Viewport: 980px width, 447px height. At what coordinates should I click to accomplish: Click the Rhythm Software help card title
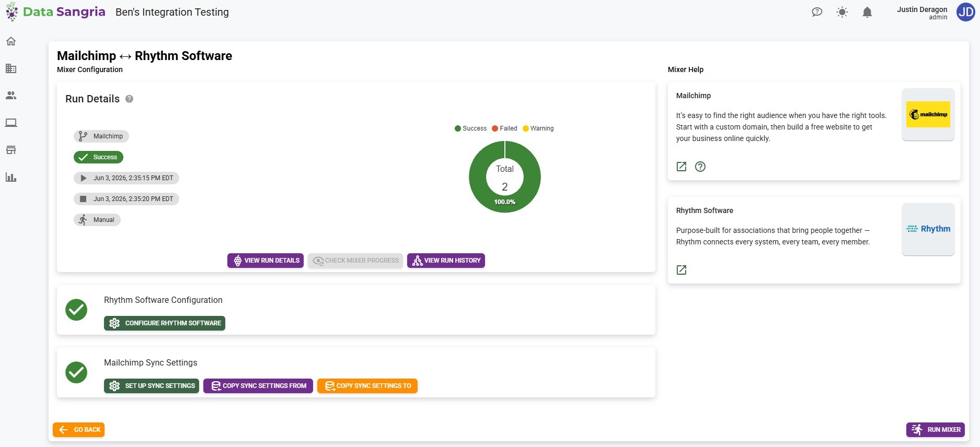tap(705, 210)
